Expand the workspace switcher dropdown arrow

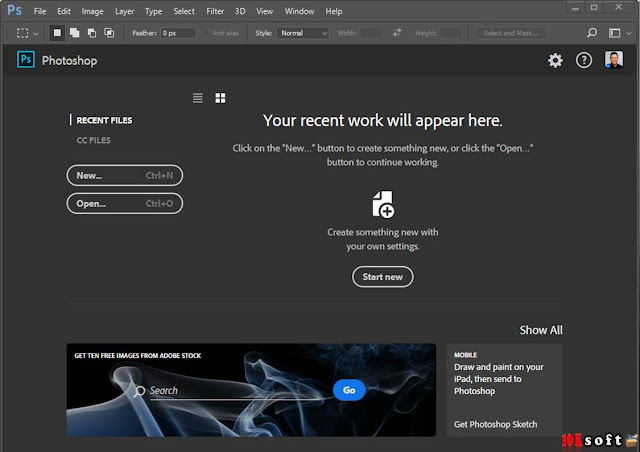point(629,33)
